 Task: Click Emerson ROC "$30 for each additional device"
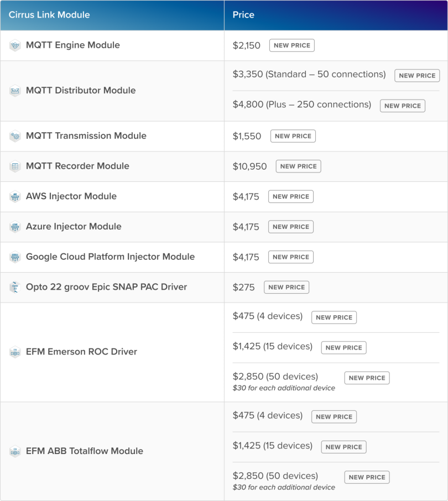tap(284, 388)
